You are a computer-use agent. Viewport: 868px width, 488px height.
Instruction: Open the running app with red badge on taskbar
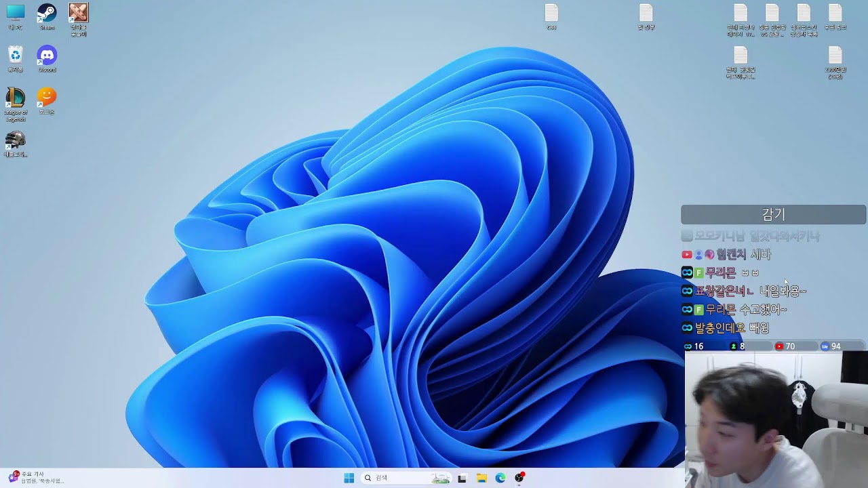[519, 478]
